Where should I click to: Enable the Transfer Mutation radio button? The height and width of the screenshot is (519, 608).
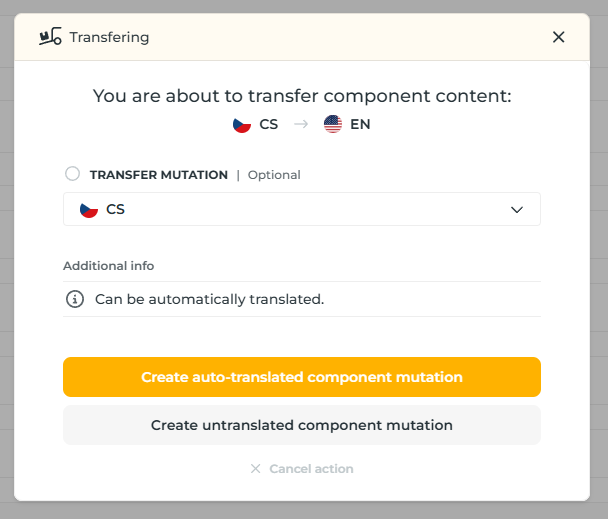coord(72,174)
